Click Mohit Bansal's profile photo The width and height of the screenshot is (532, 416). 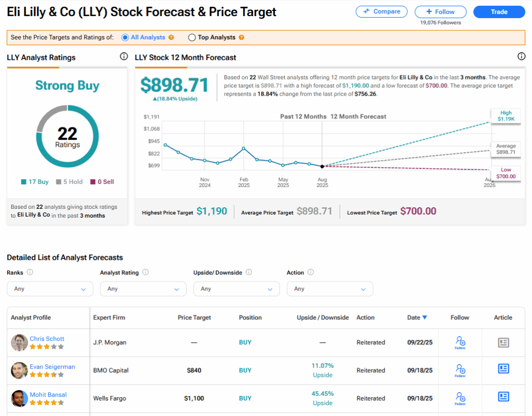[x=19, y=398]
